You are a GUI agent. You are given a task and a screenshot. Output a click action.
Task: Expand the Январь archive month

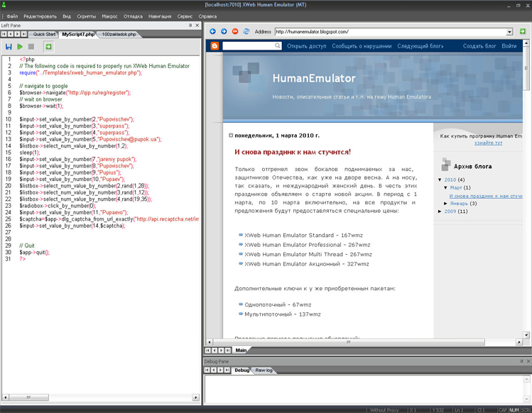coord(446,204)
